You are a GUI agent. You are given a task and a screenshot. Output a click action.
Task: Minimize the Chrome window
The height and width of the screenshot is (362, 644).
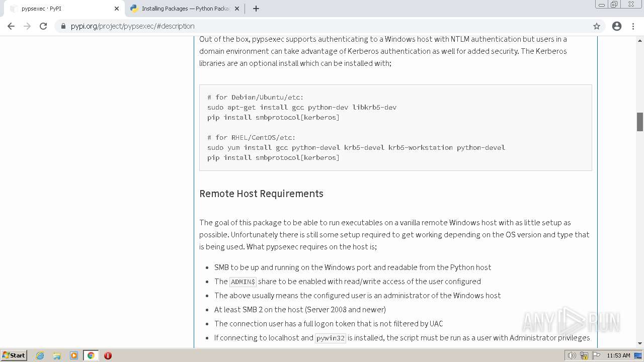point(601,5)
